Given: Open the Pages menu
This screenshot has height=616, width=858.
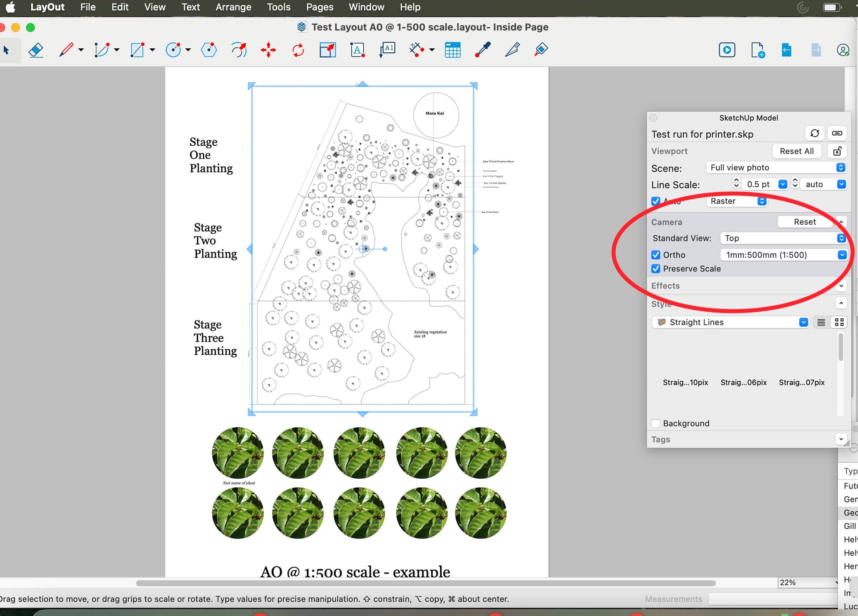Looking at the screenshot, I should point(320,7).
